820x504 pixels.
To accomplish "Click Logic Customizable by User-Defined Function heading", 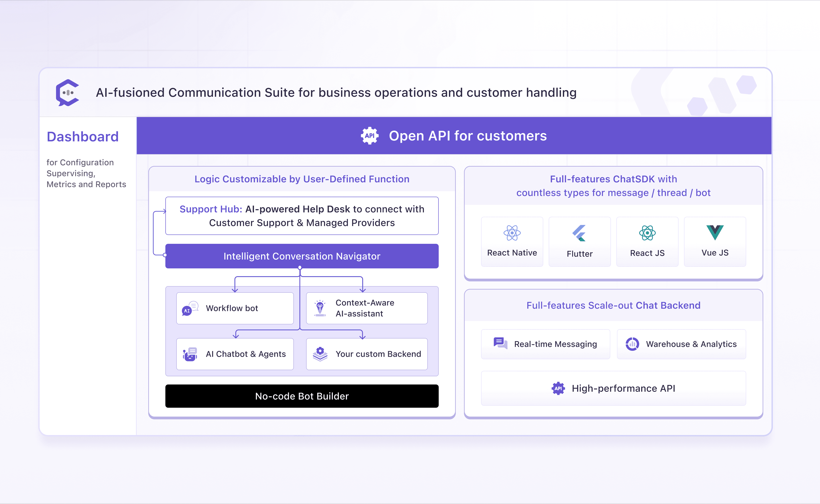I will [x=302, y=179].
